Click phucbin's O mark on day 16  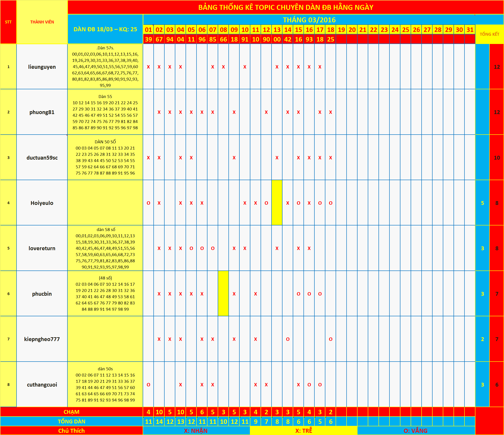tap(309, 294)
